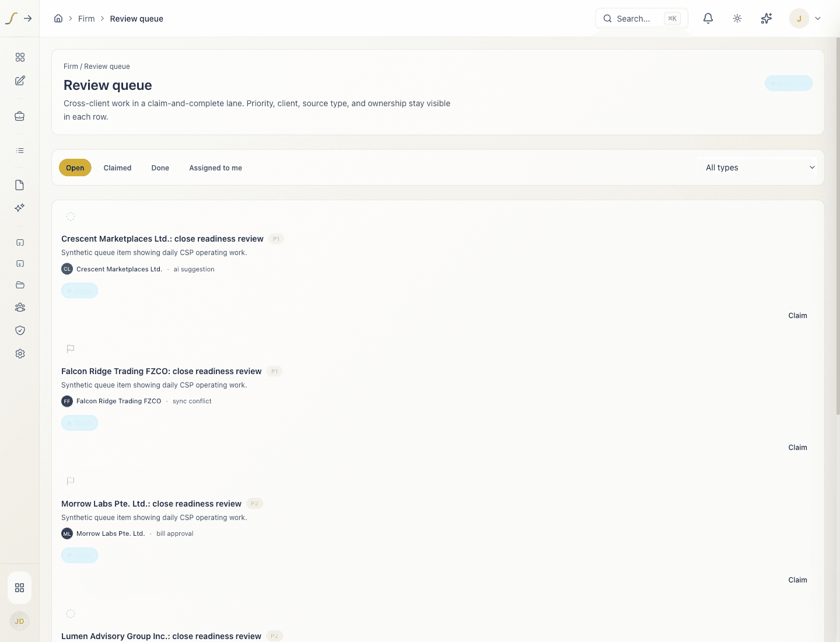Open the briefcase icon in the sidebar
This screenshot has width=840, height=642.
20,116
